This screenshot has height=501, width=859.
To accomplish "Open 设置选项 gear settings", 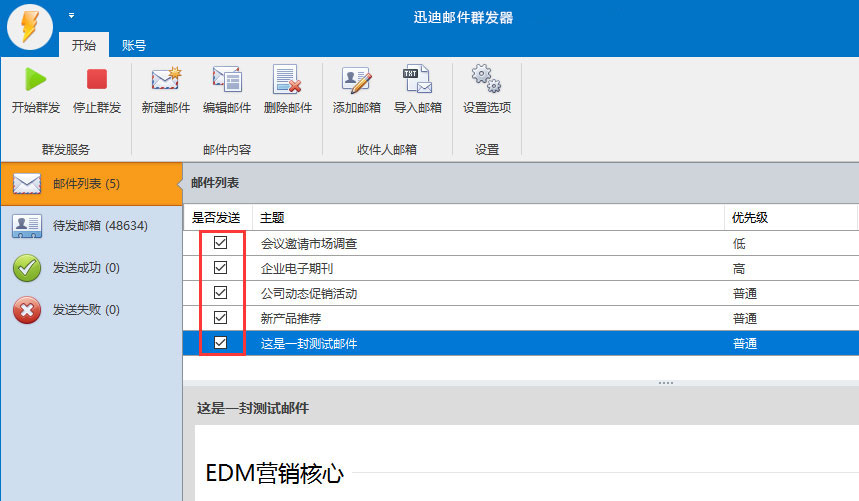I will 486,90.
